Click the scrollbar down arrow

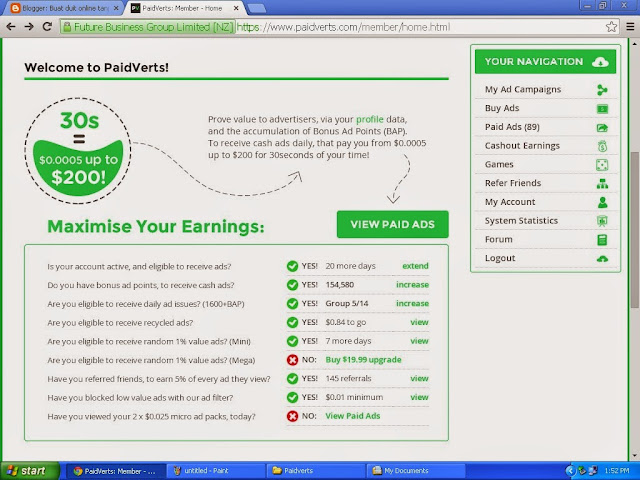pyautogui.click(x=634, y=455)
